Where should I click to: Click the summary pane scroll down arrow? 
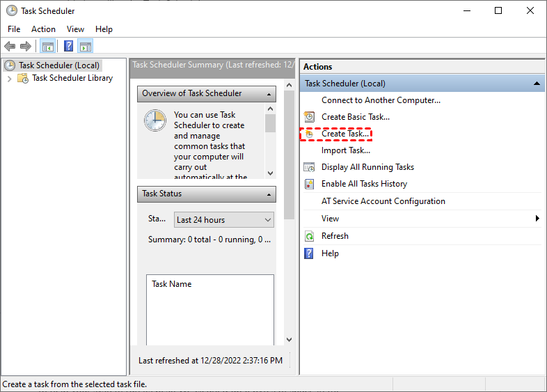(289, 339)
